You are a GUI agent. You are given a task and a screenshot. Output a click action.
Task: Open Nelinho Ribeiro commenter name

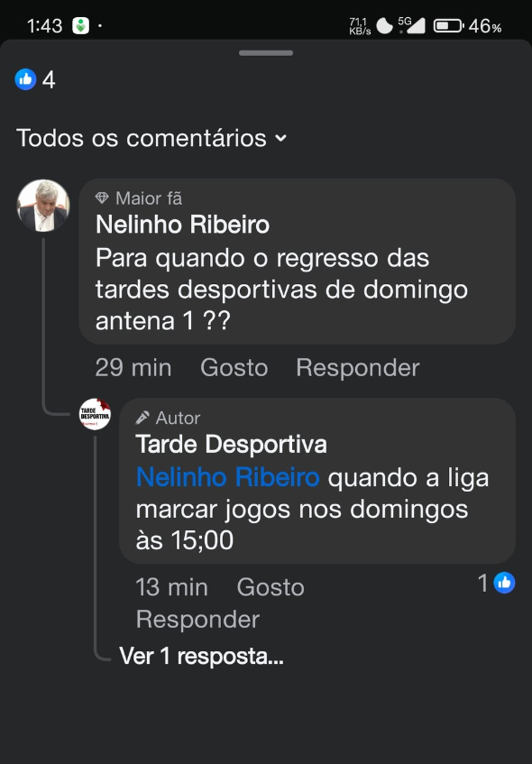tap(183, 226)
